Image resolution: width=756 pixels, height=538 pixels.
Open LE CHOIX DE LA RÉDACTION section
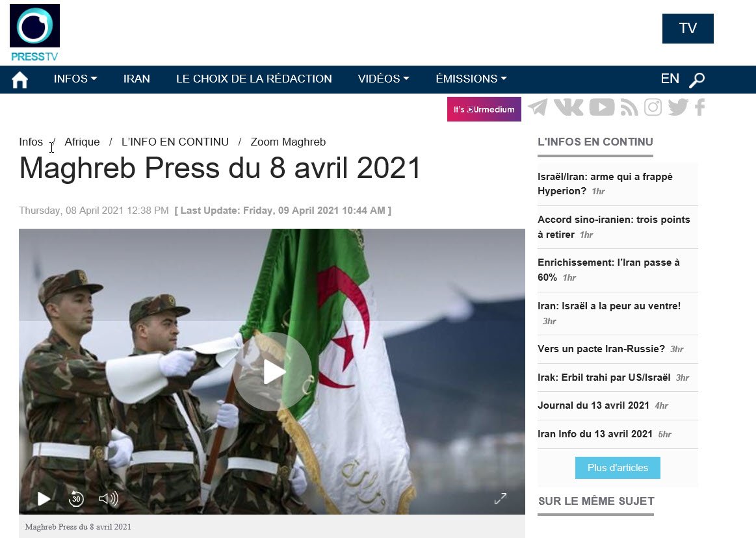coord(254,79)
